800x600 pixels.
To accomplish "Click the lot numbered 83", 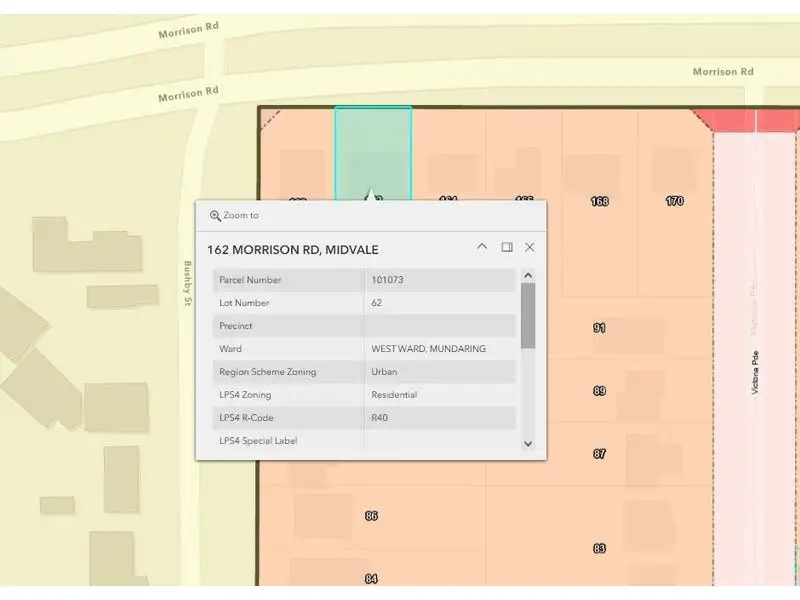I will coord(599,548).
